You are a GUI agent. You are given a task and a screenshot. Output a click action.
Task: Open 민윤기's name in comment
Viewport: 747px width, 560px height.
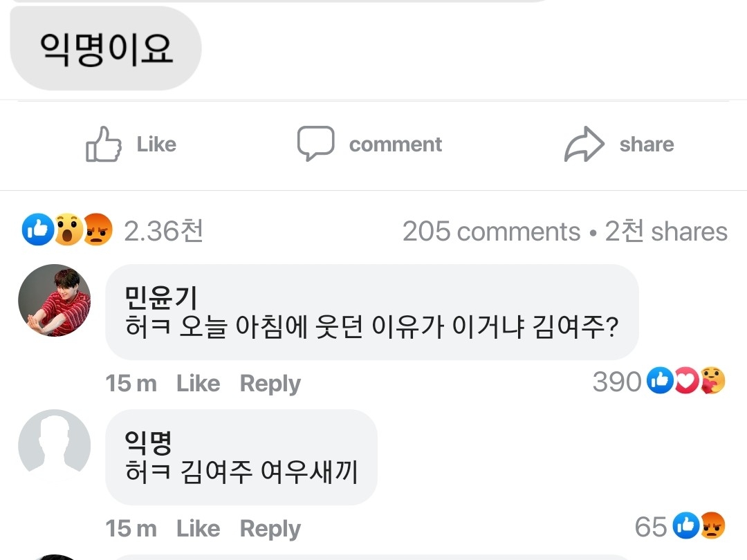(x=160, y=298)
